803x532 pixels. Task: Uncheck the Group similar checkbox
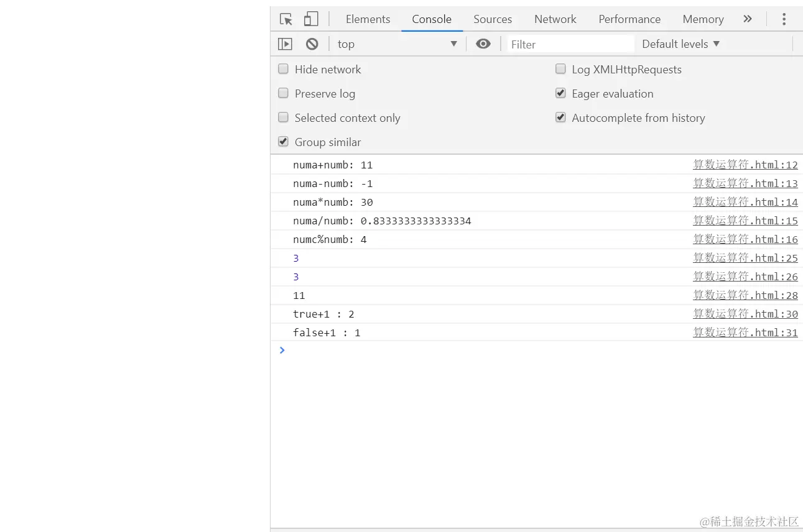(283, 142)
